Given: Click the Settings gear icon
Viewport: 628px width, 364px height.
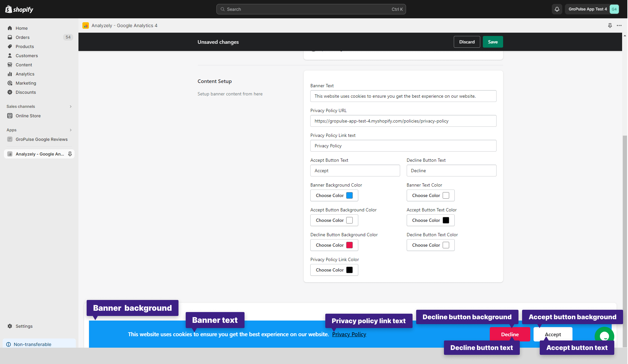Looking at the screenshot, I should (10, 326).
